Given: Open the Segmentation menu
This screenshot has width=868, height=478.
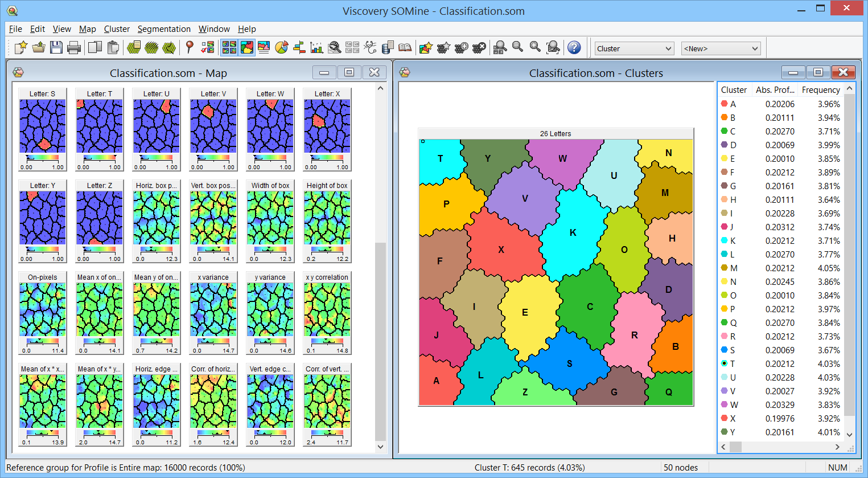Looking at the screenshot, I should 164,29.
